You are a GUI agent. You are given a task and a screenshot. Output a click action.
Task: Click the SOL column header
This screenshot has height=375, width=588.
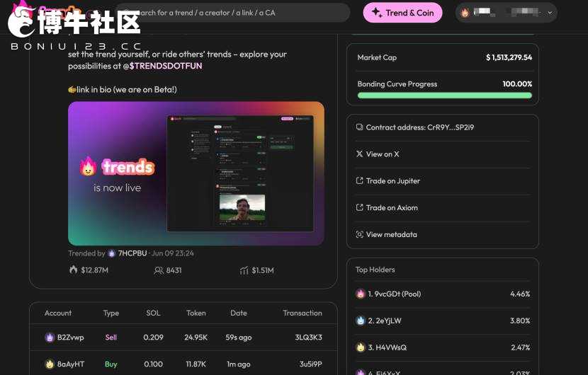click(153, 313)
